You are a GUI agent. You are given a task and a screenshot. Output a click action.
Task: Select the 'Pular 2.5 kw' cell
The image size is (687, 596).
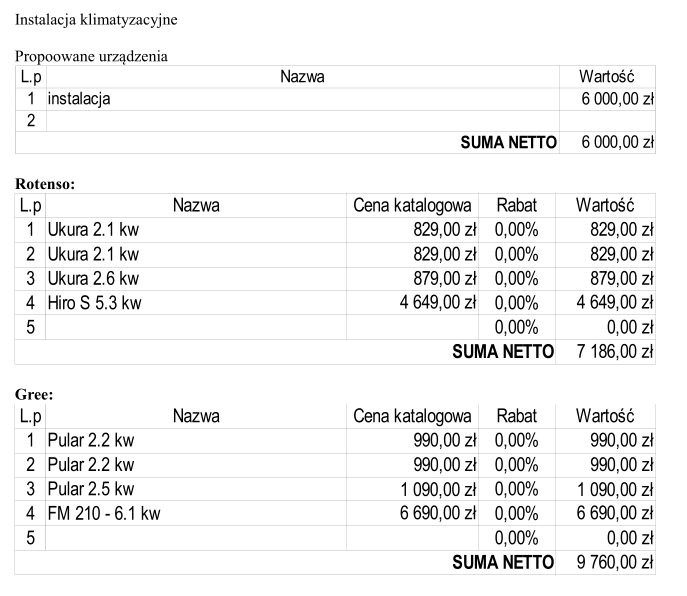point(91,489)
